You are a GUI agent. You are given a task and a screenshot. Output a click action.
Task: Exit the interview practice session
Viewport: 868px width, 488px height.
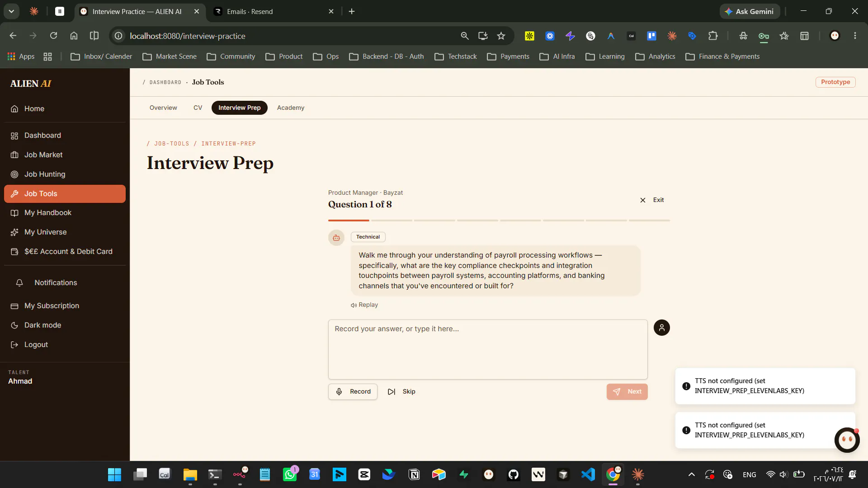click(x=652, y=200)
